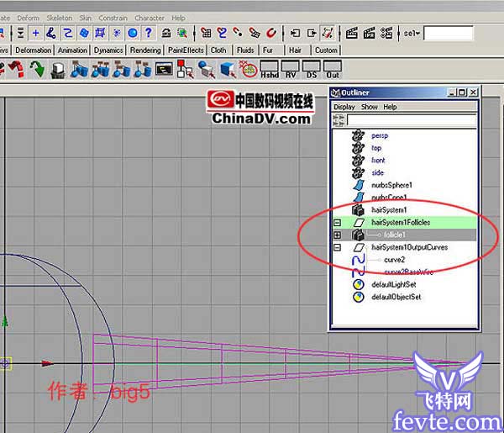The height and width of the screenshot is (433, 504).
Task: Click the red and white squares shelf icon
Action: point(185,69)
